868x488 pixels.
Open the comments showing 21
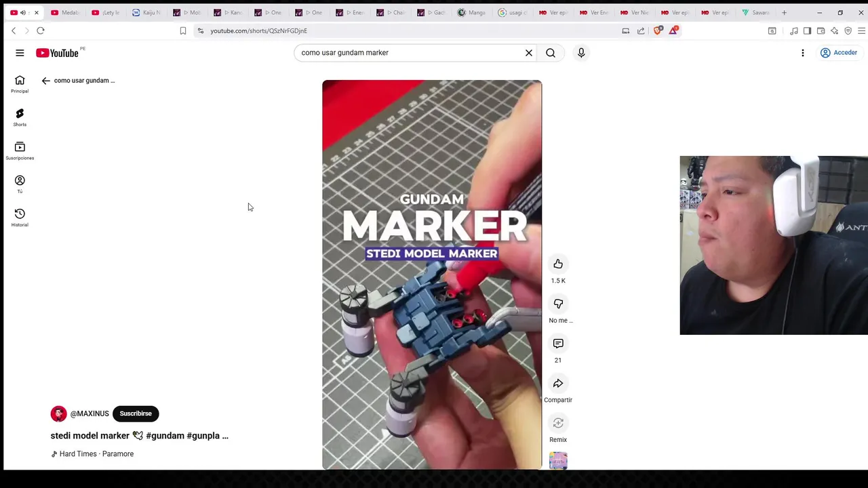pyautogui.click(x=558, y=344)
